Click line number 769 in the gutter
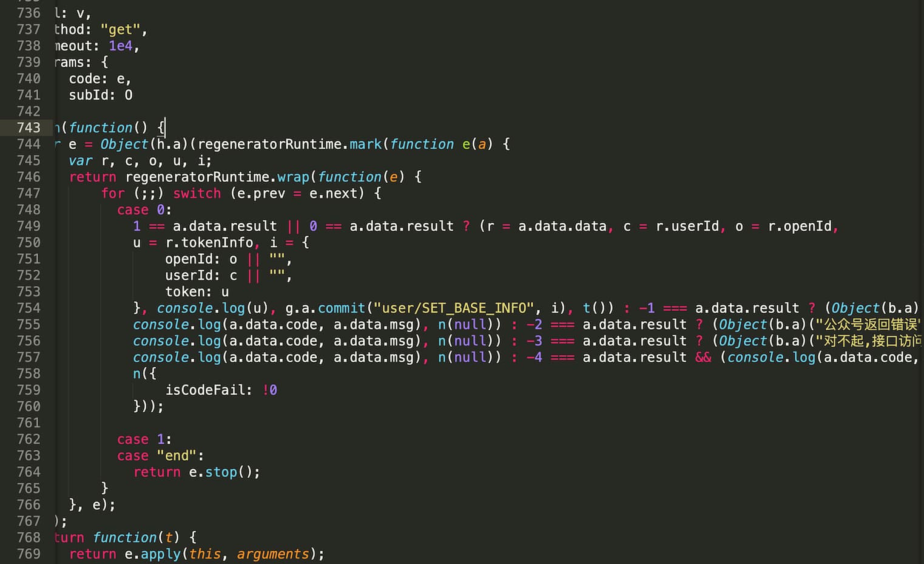 (x=29, y=554)
